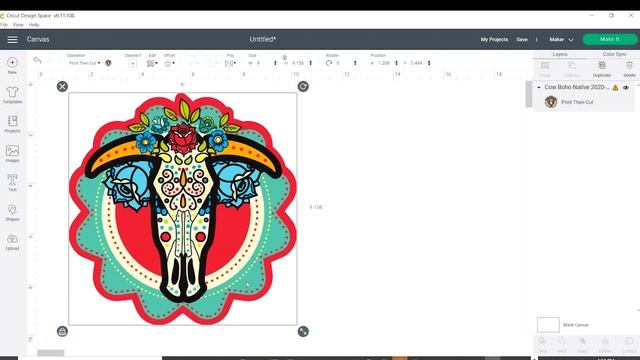Viewport: 640px width, 360px height.
Task: Click the position Y stepper arrows
Action: tap(429, 63)
